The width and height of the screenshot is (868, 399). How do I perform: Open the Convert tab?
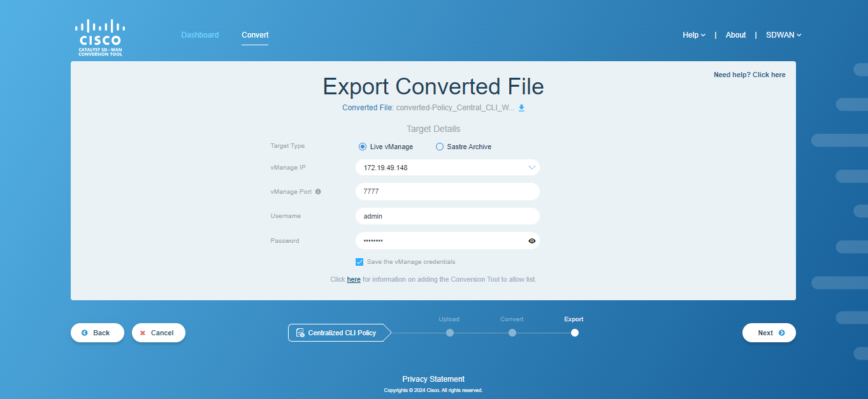(255, 35)
